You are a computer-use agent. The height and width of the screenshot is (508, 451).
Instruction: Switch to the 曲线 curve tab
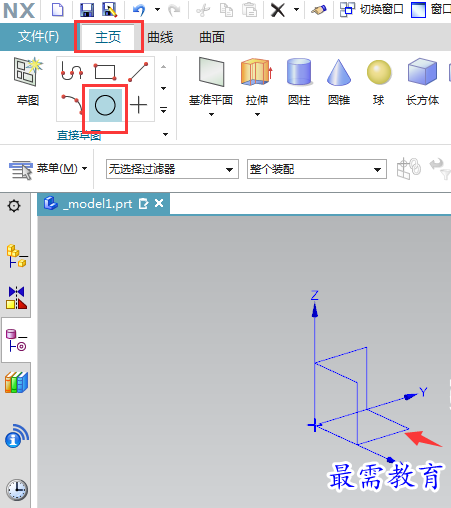(160, 37)
